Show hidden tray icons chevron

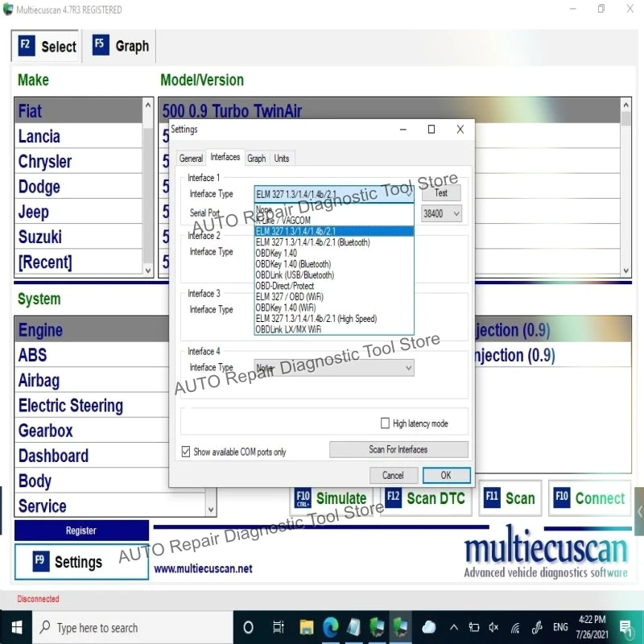coord(454,627)
